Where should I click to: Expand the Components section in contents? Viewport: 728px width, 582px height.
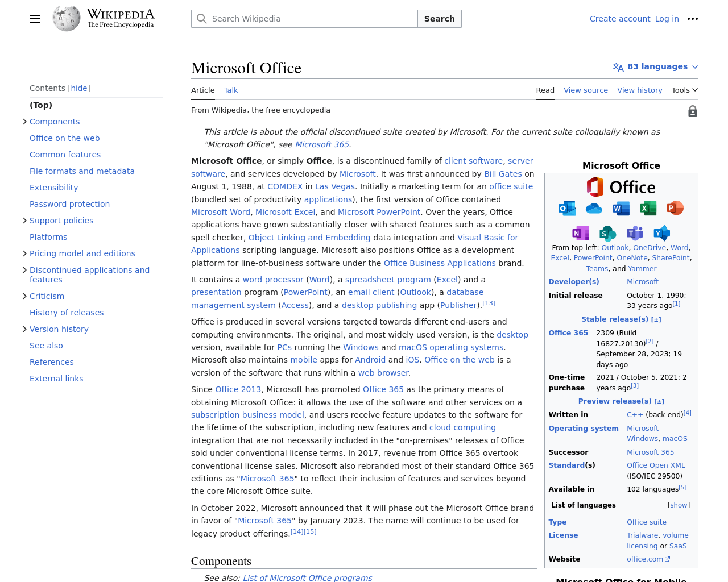(24, 122)
